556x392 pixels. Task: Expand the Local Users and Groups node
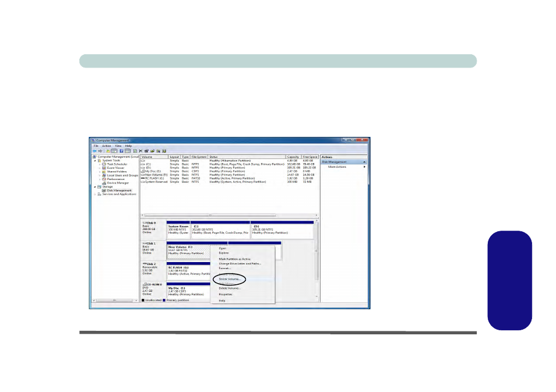tap(100, 175)
